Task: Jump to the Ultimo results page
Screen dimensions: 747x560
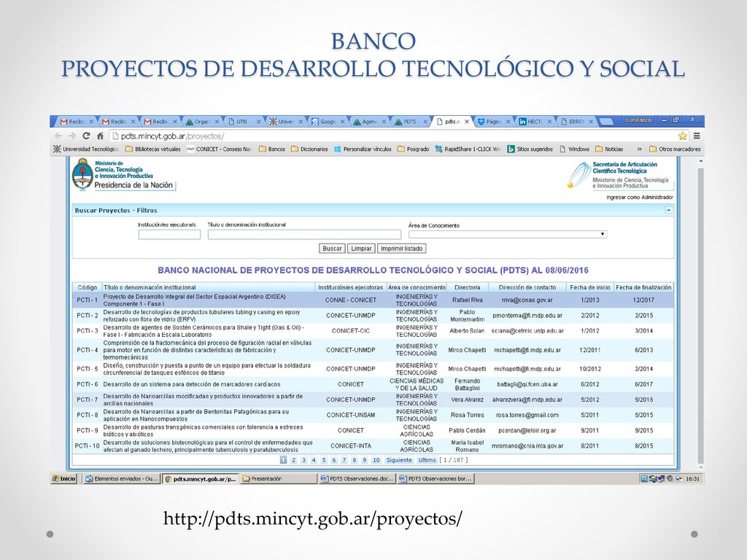Action: [x=427, y=460]
